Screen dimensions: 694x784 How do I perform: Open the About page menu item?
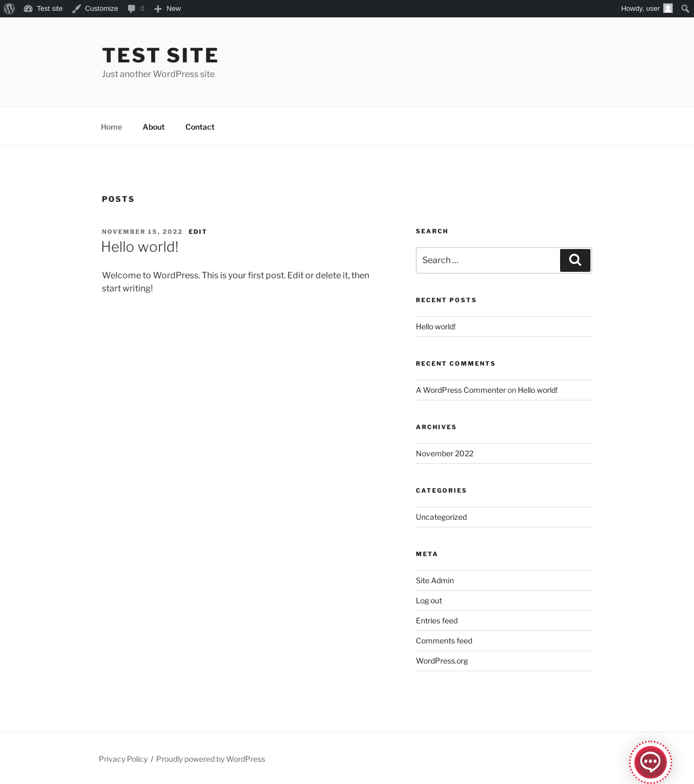[153, 127]
